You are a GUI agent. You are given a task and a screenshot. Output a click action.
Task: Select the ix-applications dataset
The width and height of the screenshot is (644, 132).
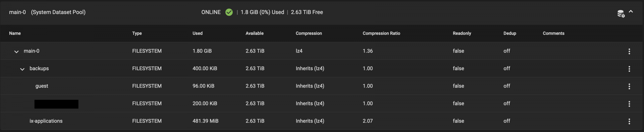point(46,121)
